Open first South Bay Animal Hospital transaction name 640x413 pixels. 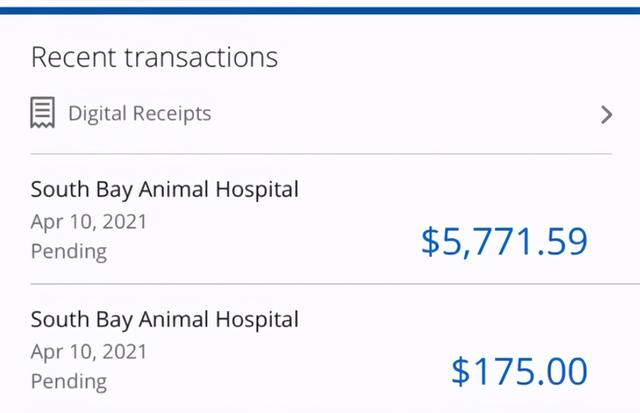165,190
